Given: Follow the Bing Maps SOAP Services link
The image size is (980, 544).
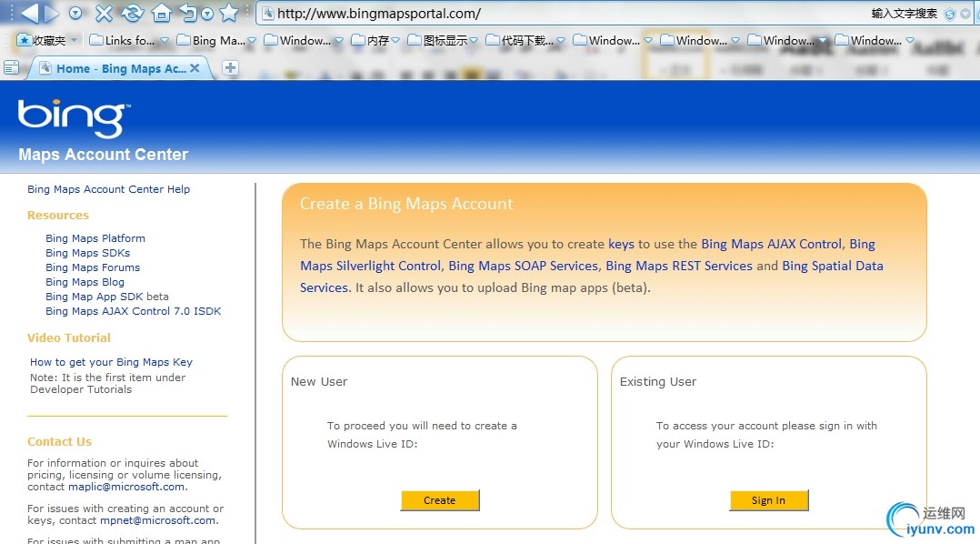Looking at the screenshot, I should tap(523, 266).
